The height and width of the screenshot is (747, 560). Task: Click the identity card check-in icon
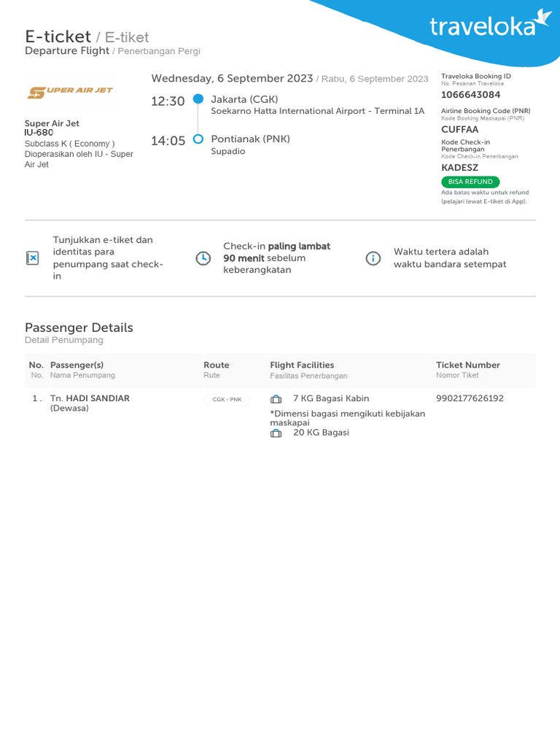[x=32, y=258]
